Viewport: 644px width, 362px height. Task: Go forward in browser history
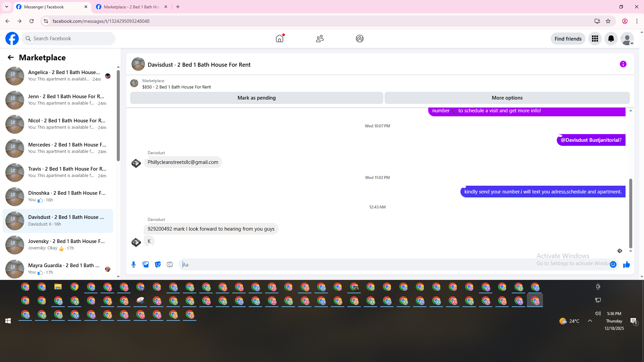pos(19,21)
